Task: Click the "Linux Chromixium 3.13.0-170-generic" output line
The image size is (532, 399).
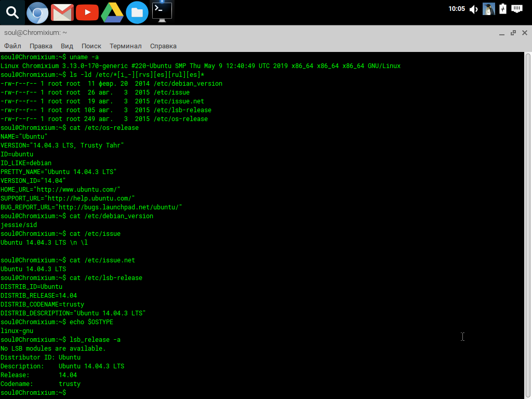Action: click(x=201, y=66)
